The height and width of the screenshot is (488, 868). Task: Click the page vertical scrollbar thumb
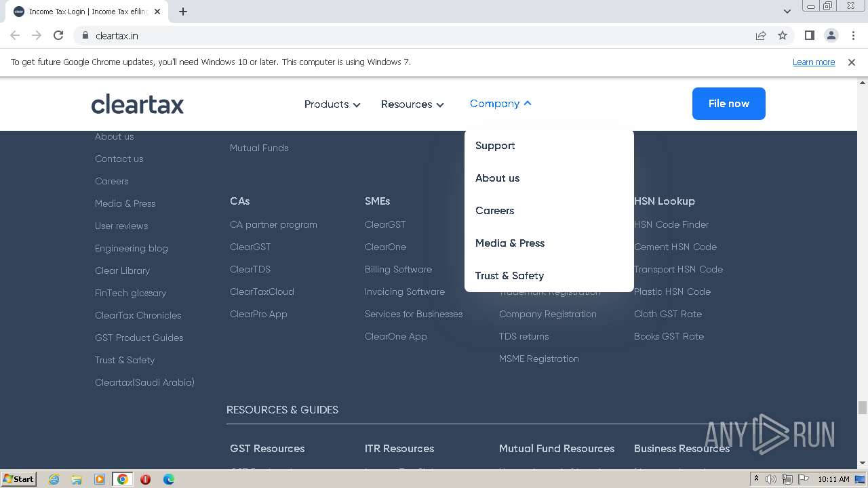tap(863, 407)
